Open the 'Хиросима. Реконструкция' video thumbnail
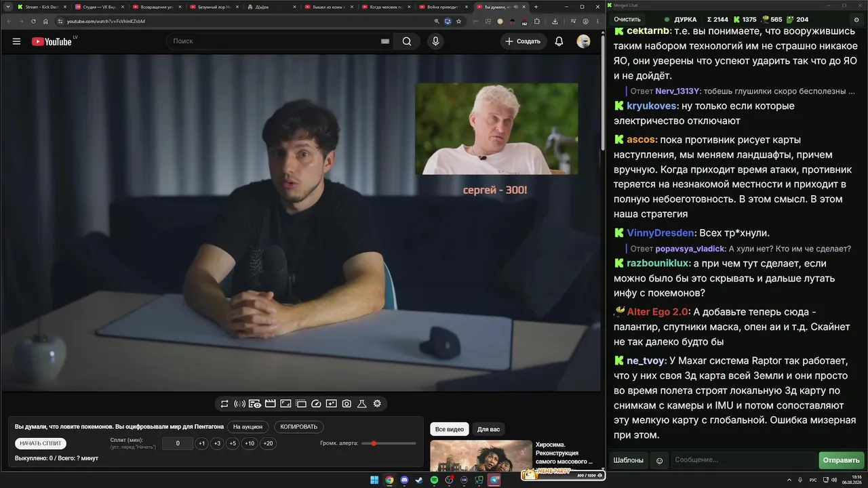Screen dimensions: 868x488 tap(481, 456)
